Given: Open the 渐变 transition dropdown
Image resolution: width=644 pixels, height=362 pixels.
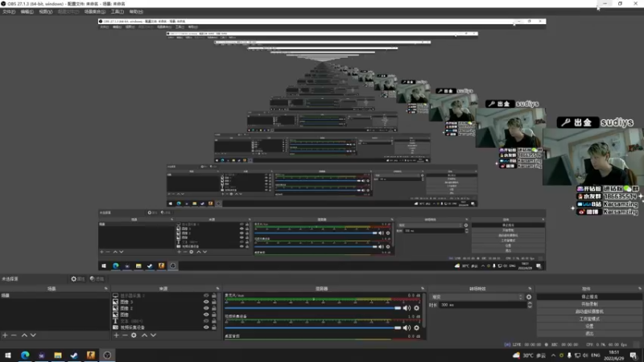Looking at the screenshot, I should click(477, 297).
